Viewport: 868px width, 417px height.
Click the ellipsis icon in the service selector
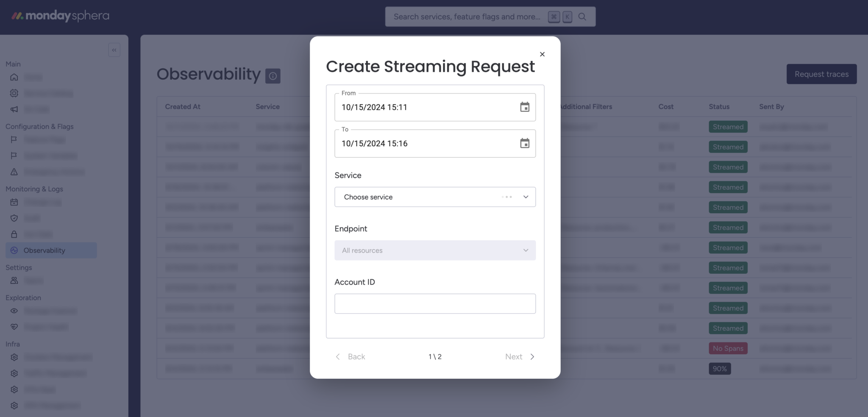coord(507,197)
